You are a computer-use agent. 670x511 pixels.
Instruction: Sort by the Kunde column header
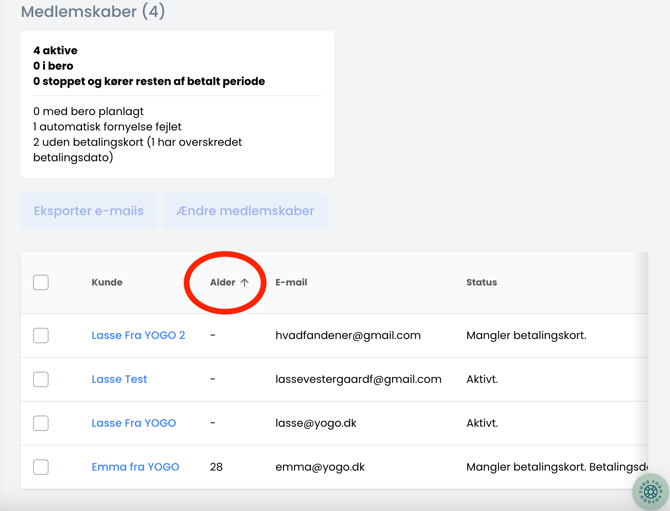[107, 283]
